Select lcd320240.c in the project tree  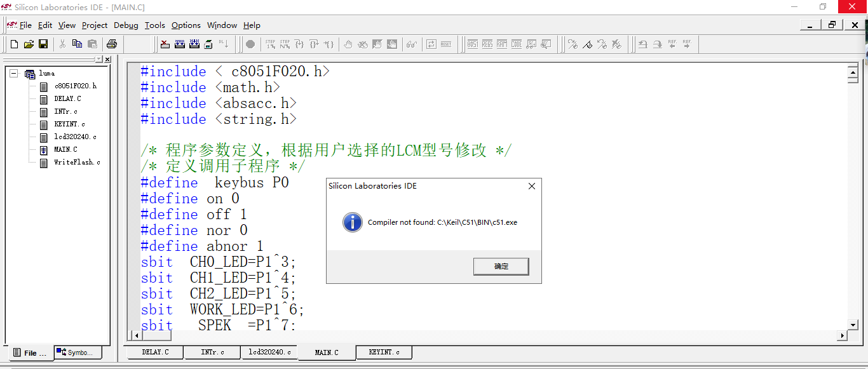pyautogui.click(x=75, y=137)
